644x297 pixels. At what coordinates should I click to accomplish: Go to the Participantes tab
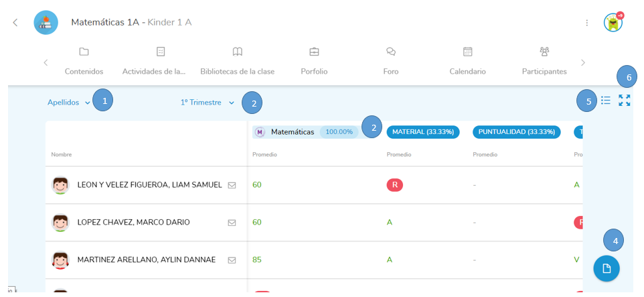point(544,60)
